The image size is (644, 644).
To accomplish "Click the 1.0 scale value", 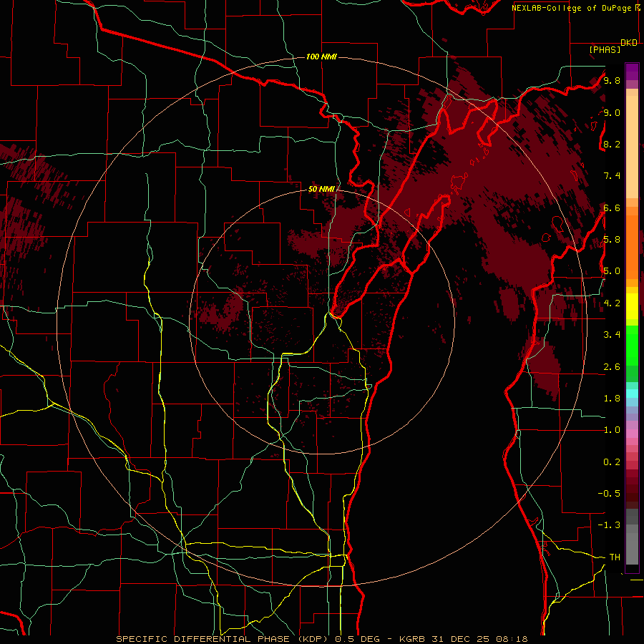I will point(612,430).
